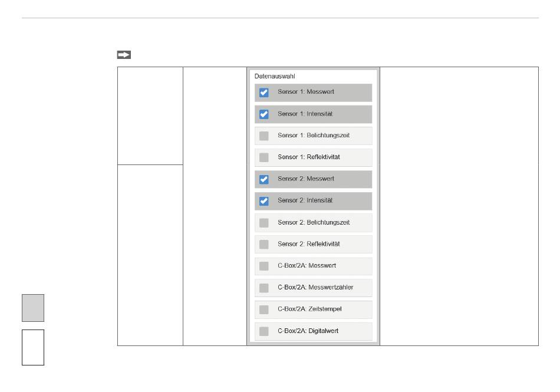
Task: Select the C-Box/2A: Zeitstempel row label
Action: 309,309
